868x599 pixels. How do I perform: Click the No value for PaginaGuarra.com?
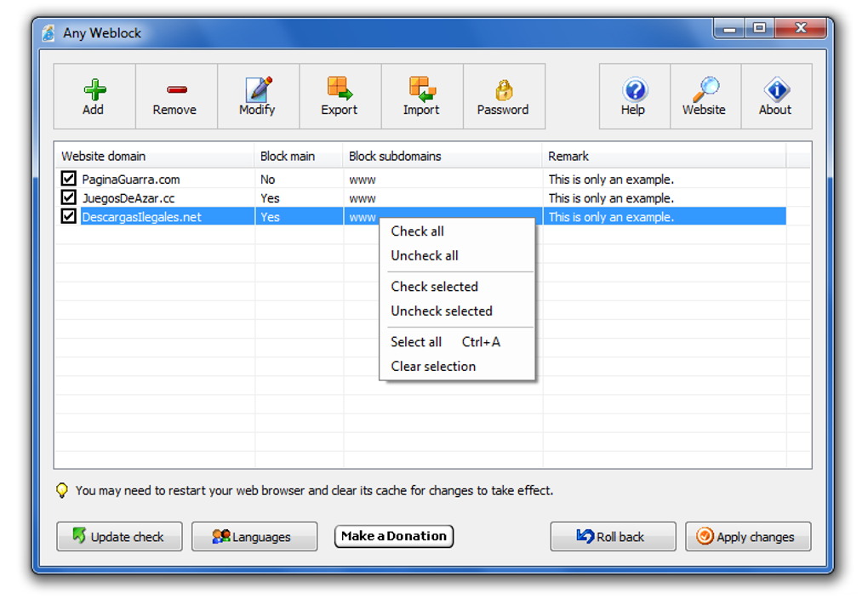(268, 180)
